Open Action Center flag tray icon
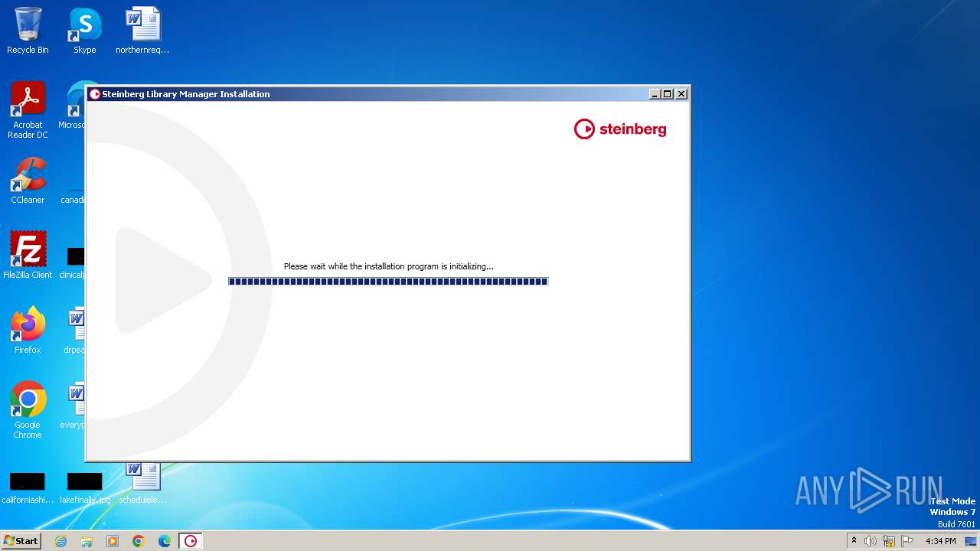 [x=907, y=541]
